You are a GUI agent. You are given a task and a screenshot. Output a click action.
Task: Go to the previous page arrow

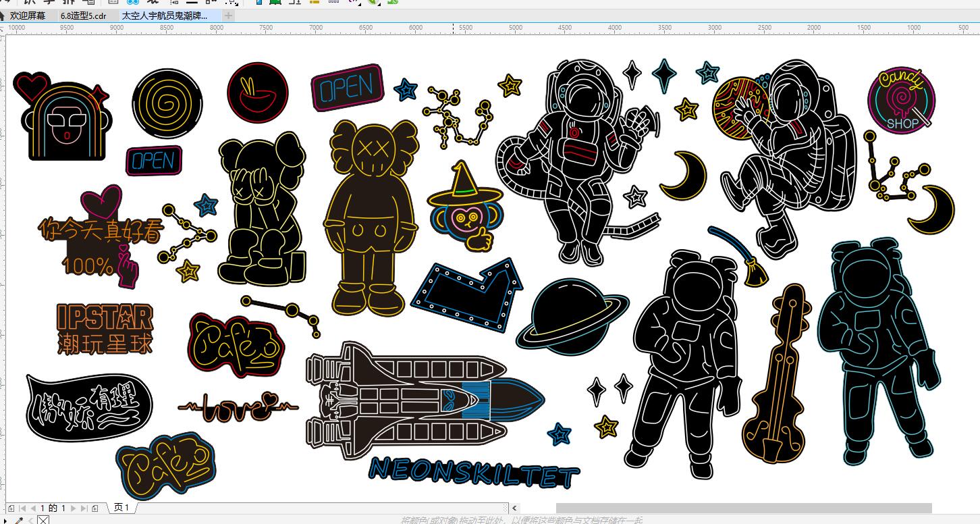point(33,508)
